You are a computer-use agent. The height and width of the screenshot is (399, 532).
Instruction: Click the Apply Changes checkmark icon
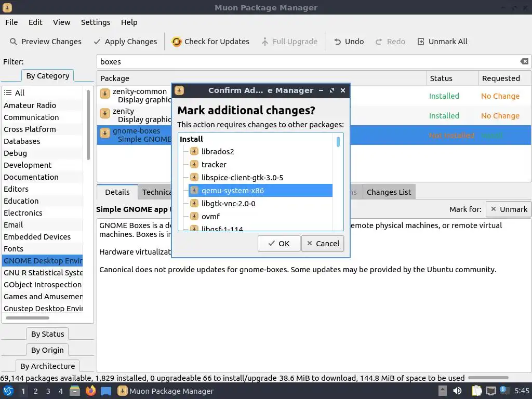(97, 42)
